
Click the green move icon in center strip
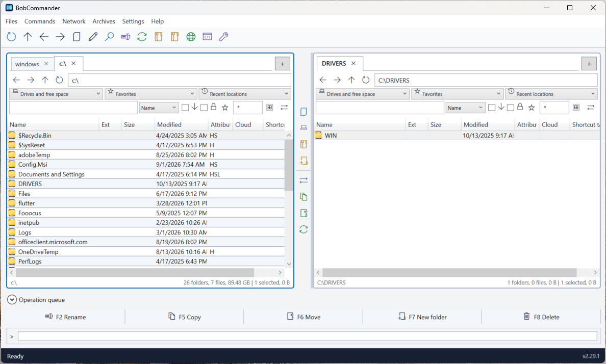point(304,213)
